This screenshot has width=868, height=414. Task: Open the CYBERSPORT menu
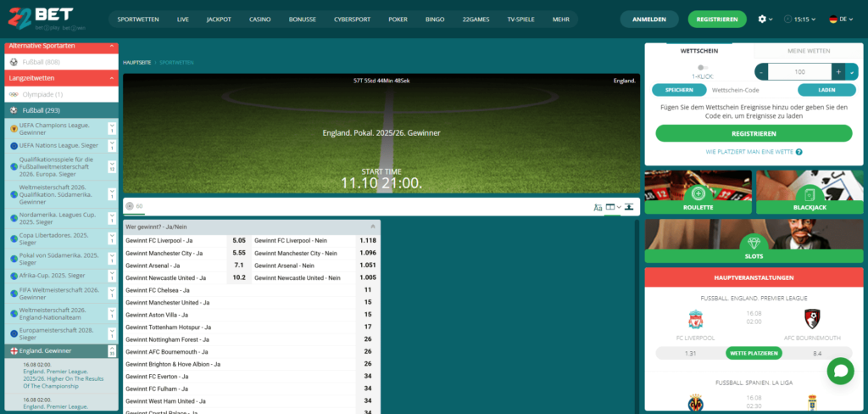[352, 20]
